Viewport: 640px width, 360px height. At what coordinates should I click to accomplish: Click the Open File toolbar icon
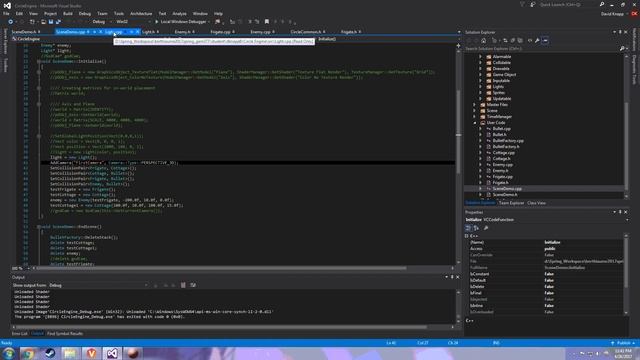pos(43,22)
